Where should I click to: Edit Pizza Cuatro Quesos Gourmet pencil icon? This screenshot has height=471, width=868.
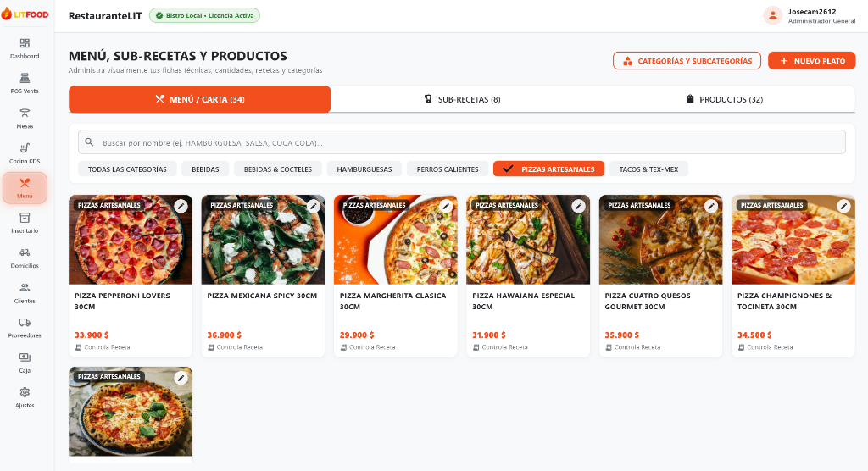coord(711,206)
